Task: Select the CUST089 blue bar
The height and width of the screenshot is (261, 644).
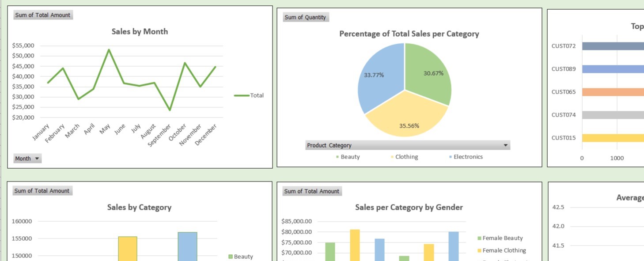Action: pos(613,69)
